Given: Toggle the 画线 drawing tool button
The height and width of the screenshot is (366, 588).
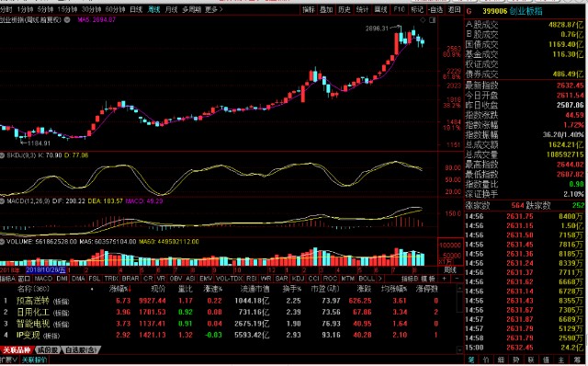Looking at the screenshot, I should tap(380, 10).
